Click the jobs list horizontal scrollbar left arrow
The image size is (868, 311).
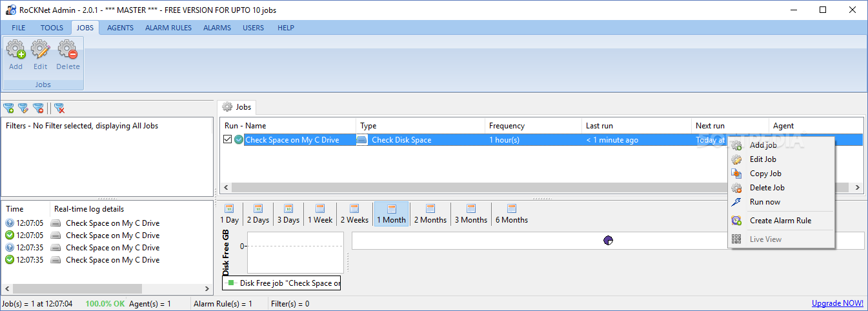coord(226,187)
